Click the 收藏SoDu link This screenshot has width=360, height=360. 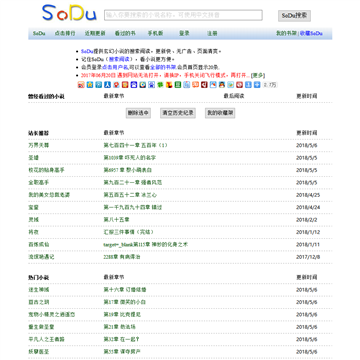tap(311, 33)
